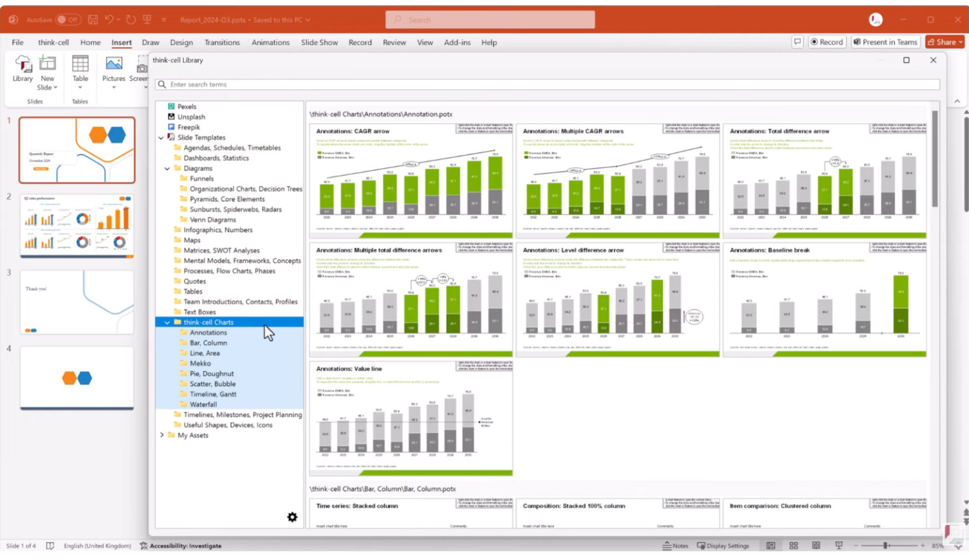Screen dimensions: 969x560
Task: Select the Unsplash image source
Action: point(191,117)
